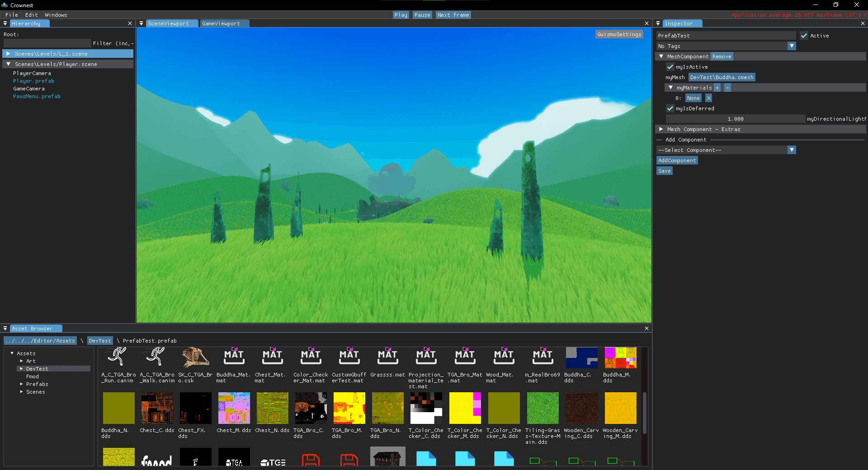Toggle the Active checkbox for PrefabTest

804,36
